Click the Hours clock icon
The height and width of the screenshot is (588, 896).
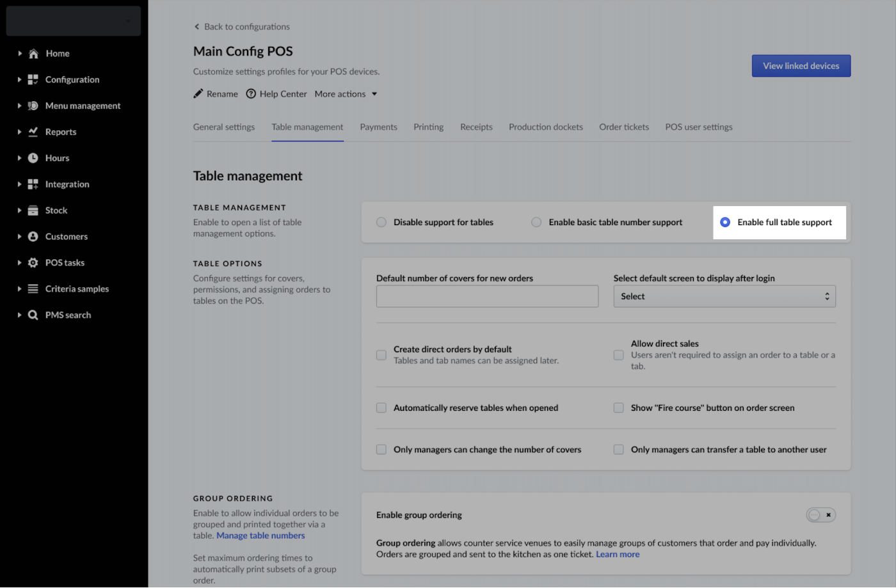[x=33, y=158]
